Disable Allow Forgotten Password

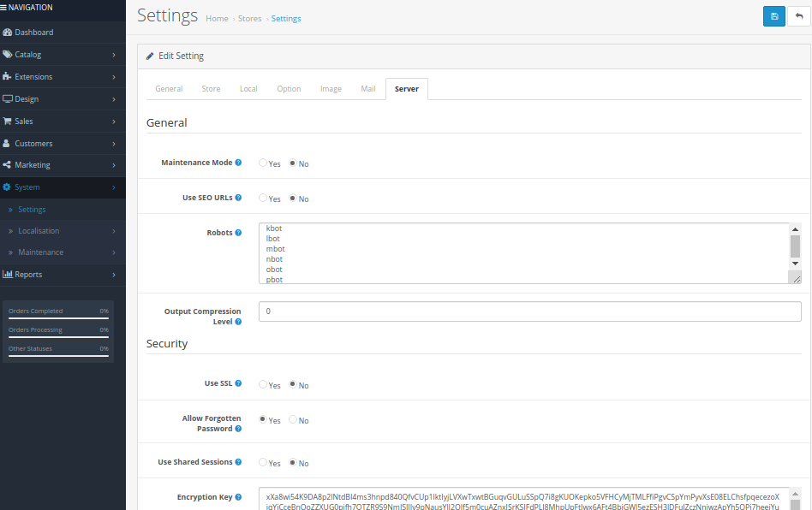(x=291, y=420)
